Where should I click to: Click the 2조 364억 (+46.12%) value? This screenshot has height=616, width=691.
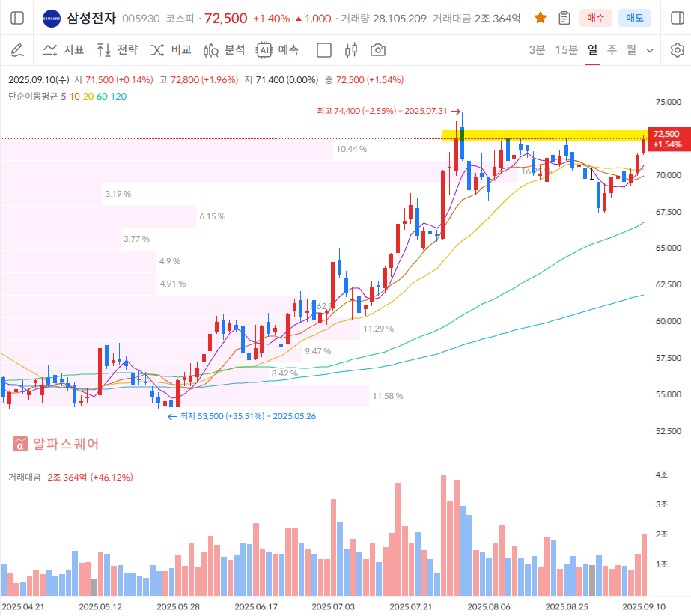click(90, 478)
